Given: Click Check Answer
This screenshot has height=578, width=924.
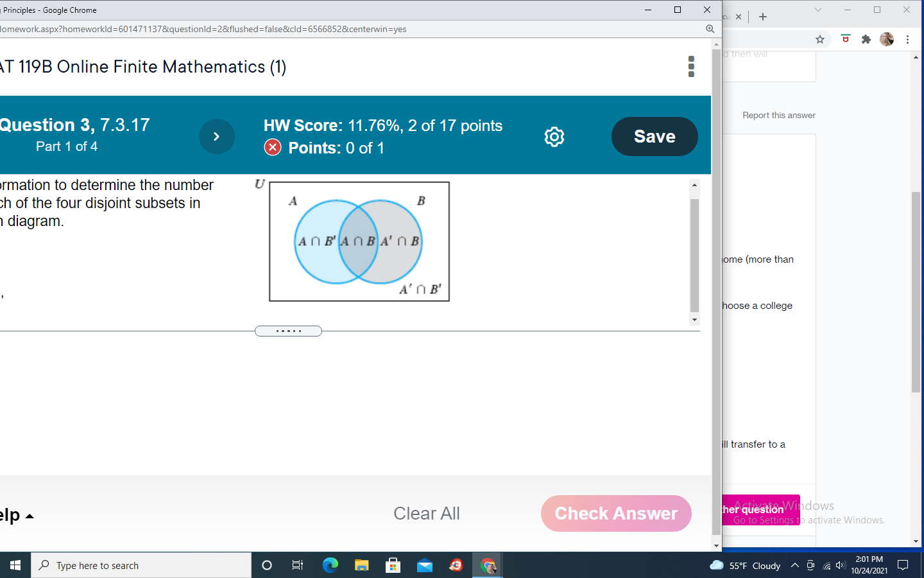Looking at the screenshot, I should tap(615, 513).
